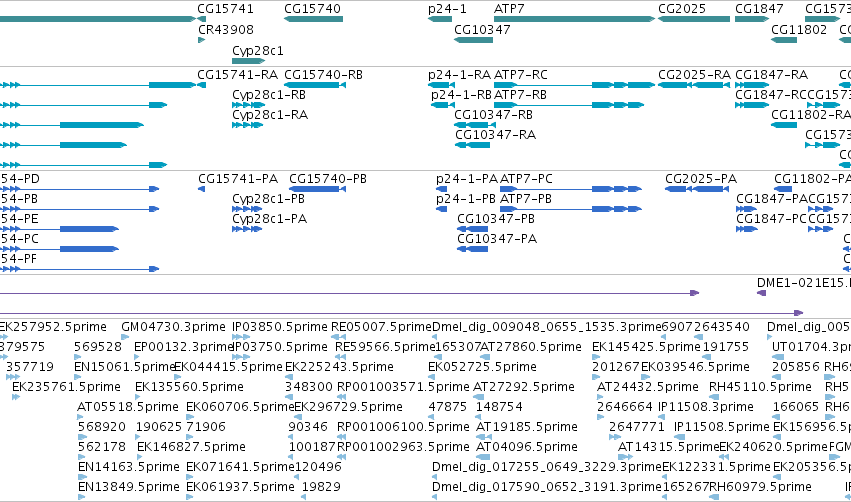Click protein 54-PE label
851x502 pixels.
20,219
